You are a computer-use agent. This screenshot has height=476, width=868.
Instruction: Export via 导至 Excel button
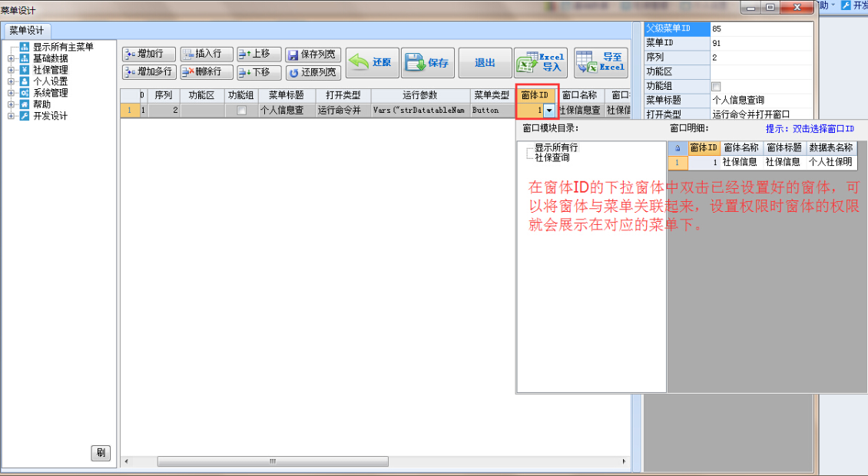(x=601, y=62)
